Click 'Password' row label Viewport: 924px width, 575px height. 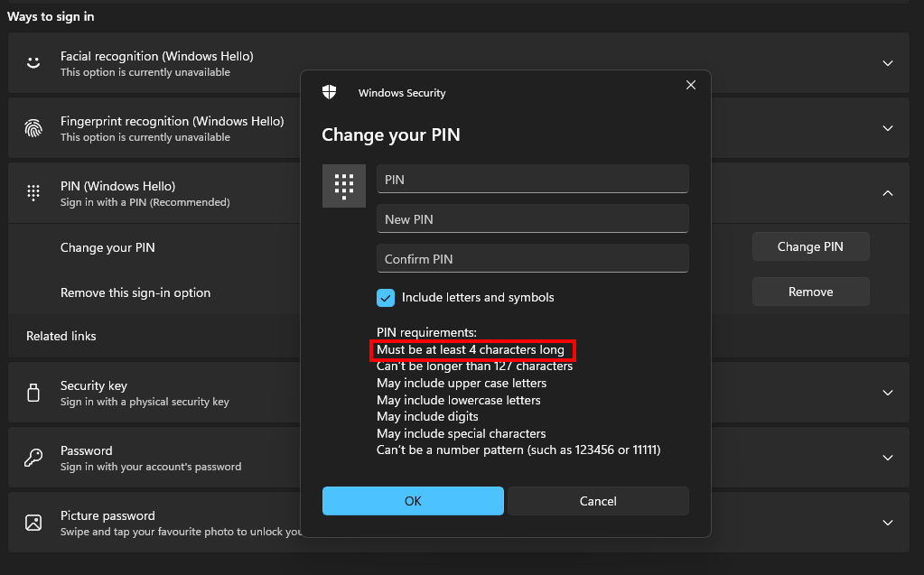coord(86,450)
